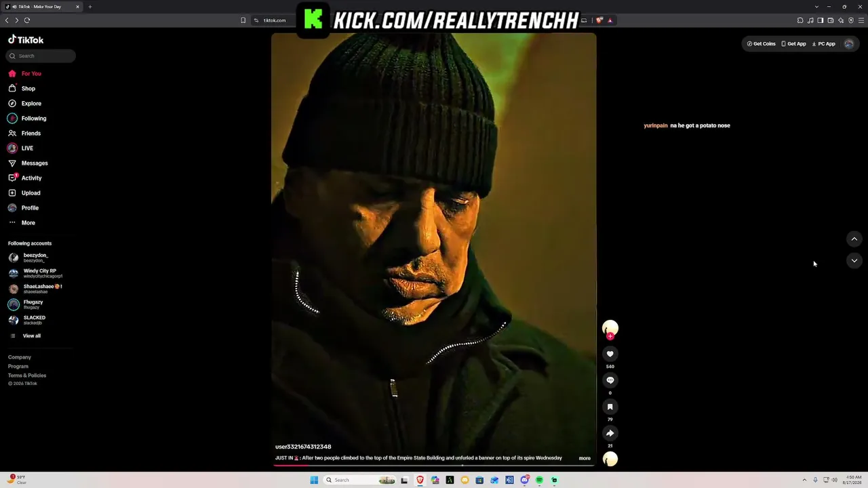Open the Brave Rewards triangle icon
Image resolution: width=868 pixels, height=488 pixels.
tap(610, 20)
